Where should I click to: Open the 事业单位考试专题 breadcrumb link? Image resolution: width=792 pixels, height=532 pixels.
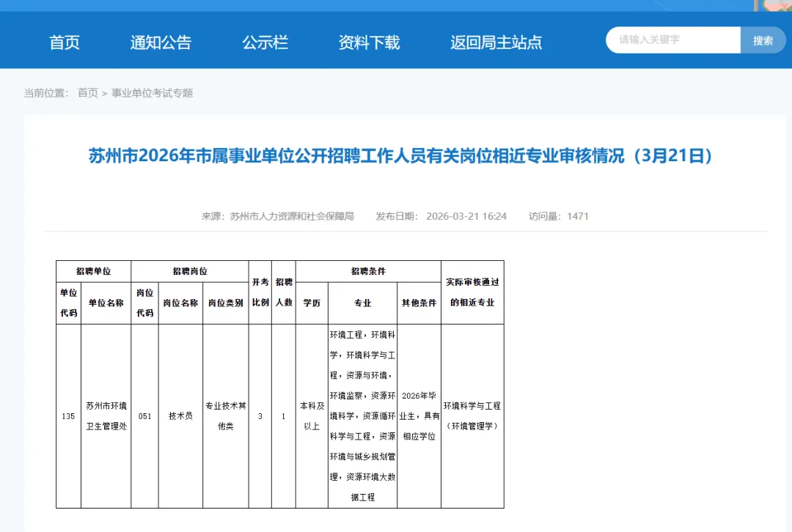pos(152,93)
